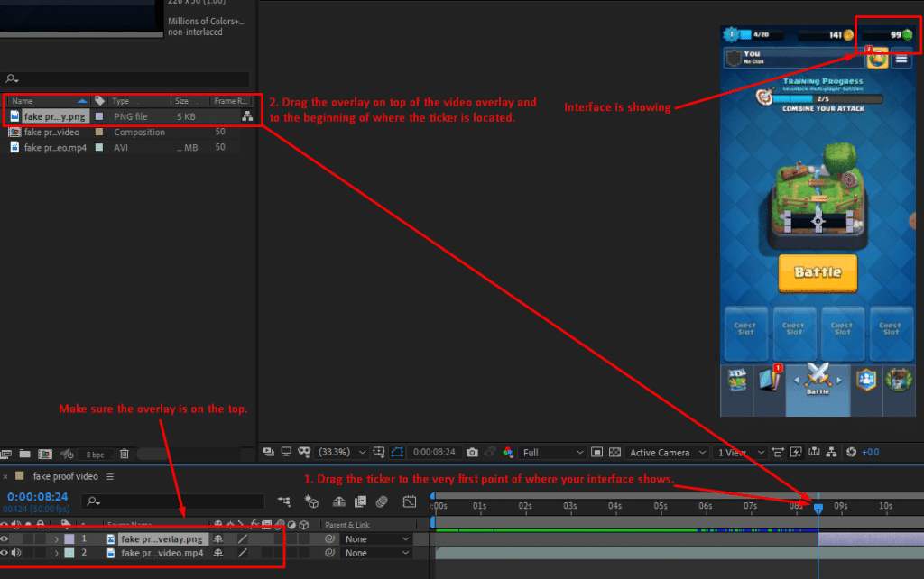Viewport: 924px width, 579px height.
Task: Select the fake pr...verlay.png timeline layer
Action: click(x=162, y=539)
